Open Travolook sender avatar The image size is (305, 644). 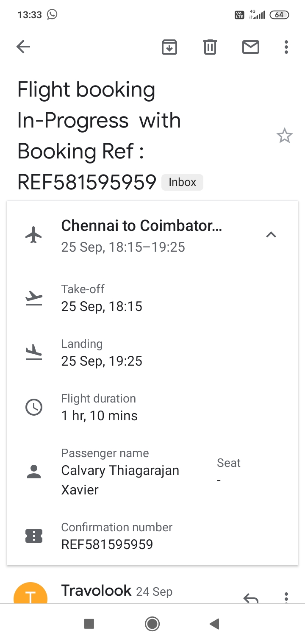[30, 595]
